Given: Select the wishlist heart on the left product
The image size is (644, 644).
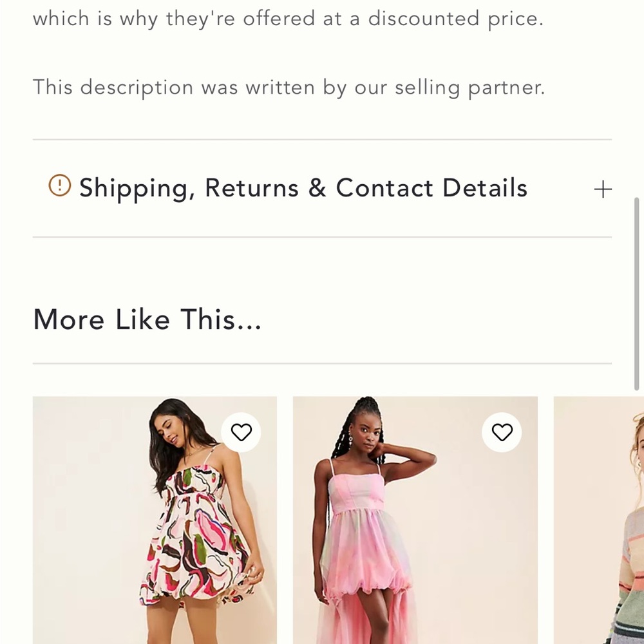Looking at the screenshot, I should (x=242, y=432).
